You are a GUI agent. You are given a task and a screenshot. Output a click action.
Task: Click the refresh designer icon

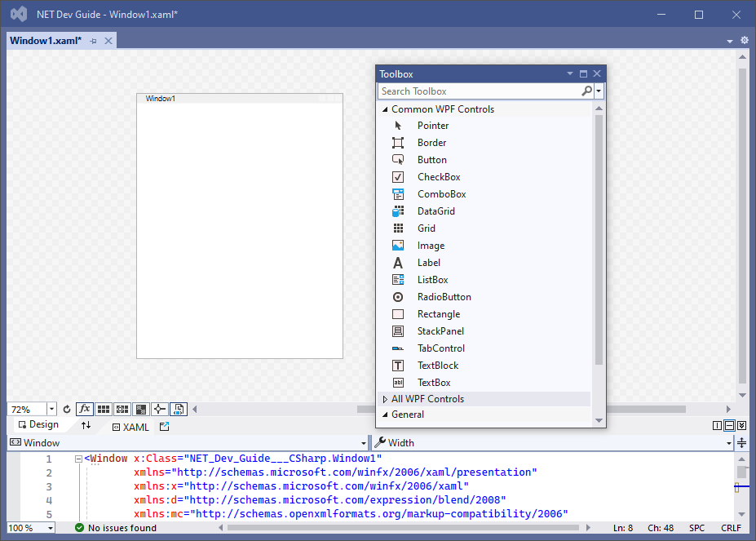67,410
